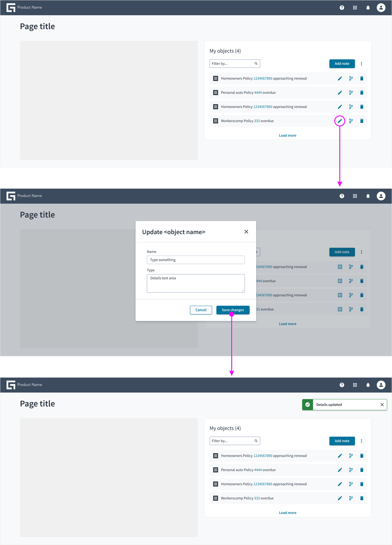Screen dimensions: 392x545
Task: Close the Update object name dialog
Action: (x=246, y=232)
